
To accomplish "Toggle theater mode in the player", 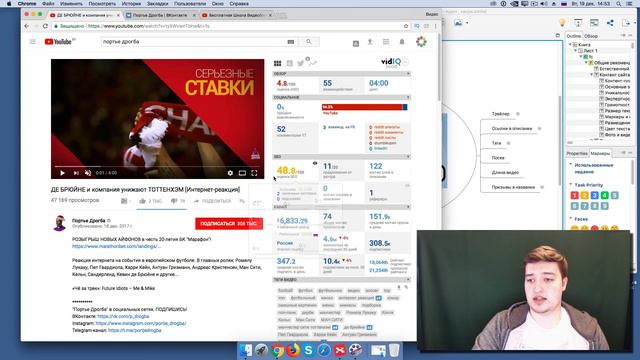I will (x=242, y=173).
